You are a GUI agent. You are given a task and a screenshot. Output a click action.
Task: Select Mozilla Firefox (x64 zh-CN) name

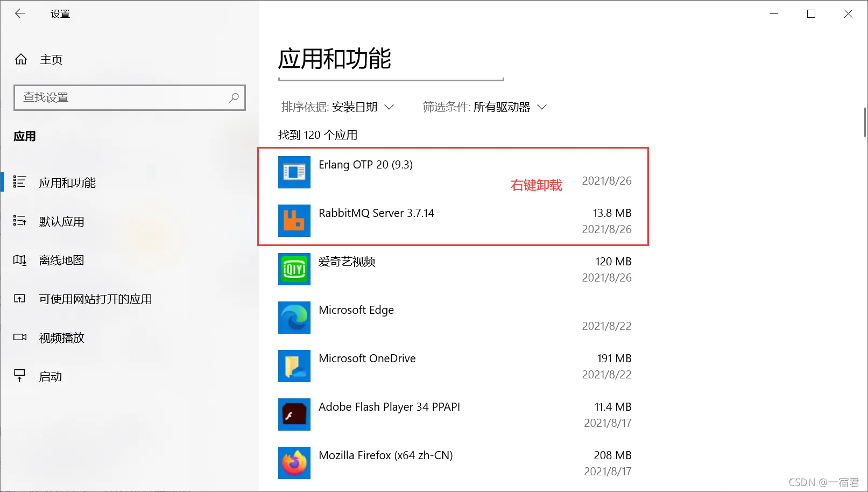tap(386, 455)
